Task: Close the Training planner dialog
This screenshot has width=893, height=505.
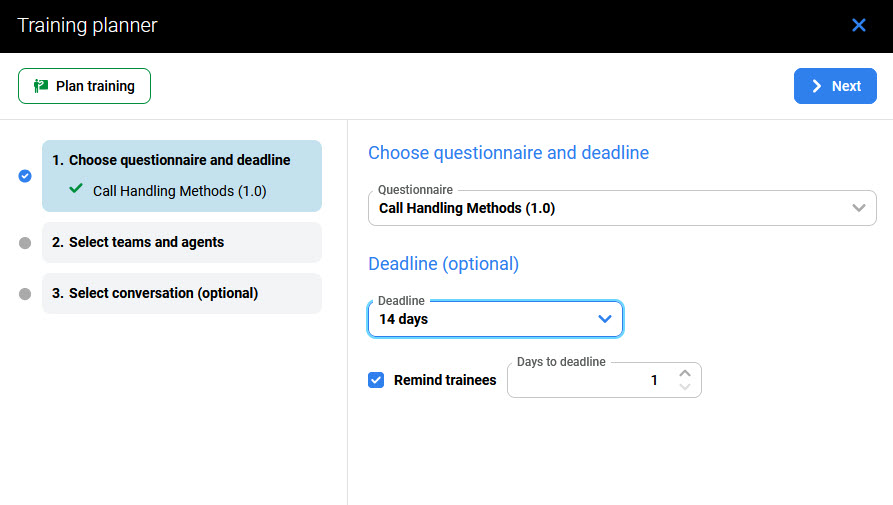Action: point(858,26)
